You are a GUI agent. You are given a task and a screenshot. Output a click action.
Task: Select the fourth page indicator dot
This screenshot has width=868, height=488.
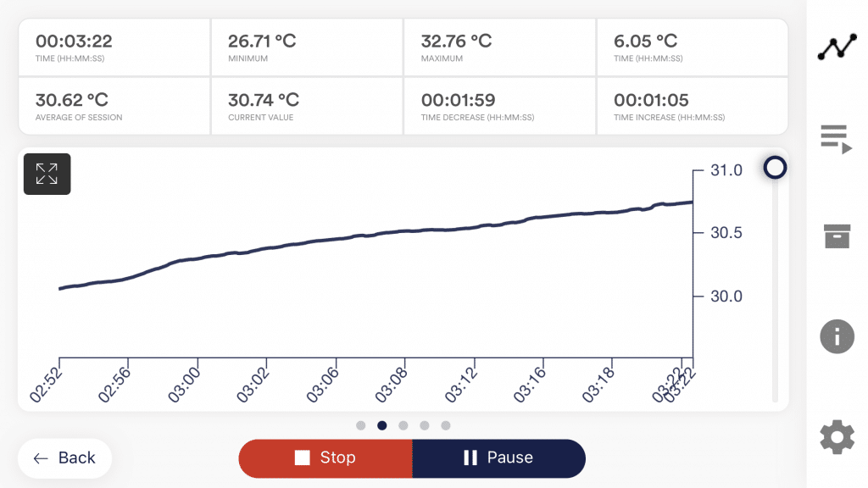[425, 425]
